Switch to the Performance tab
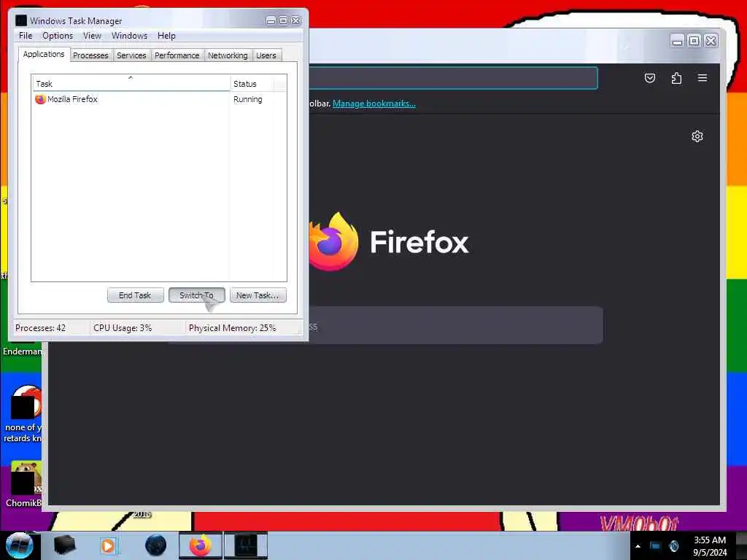 (177, 55)
